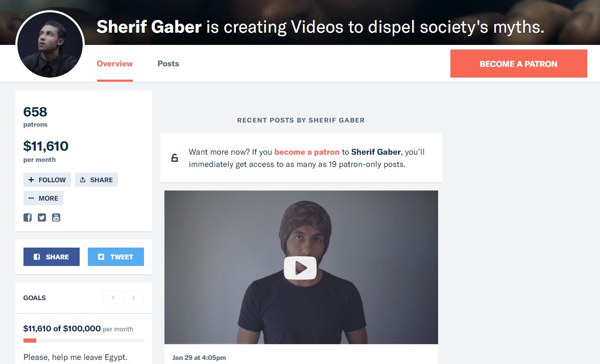Viewport: 600px width, 364px height.
Task: Expand the MORE options menu
Action: [x=43, y=198]
